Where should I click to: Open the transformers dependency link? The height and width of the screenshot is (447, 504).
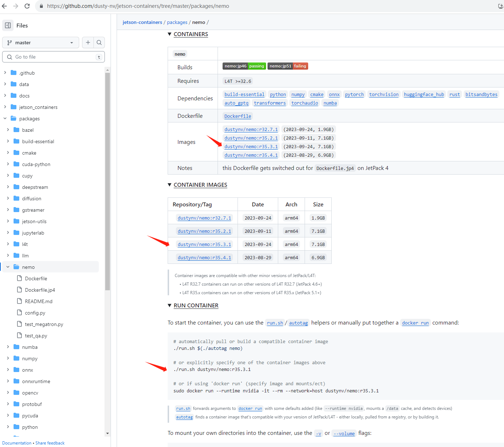point(270,103)
